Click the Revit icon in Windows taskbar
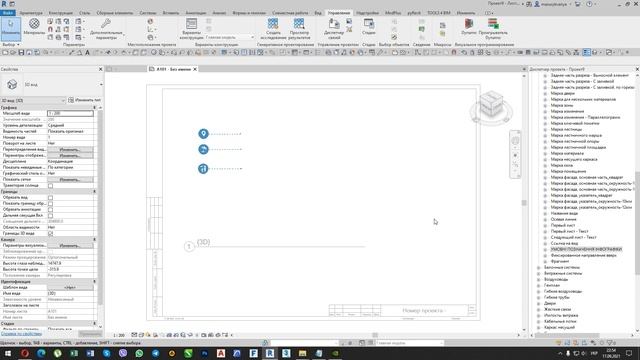This screenshot has height=360, width=640. coord(270,353)
